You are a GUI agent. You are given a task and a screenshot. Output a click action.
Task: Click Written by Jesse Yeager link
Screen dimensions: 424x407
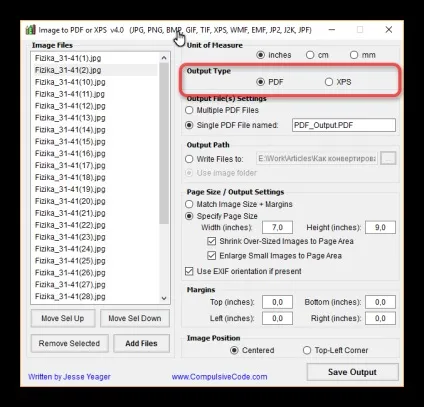click(x=69, y=377)
